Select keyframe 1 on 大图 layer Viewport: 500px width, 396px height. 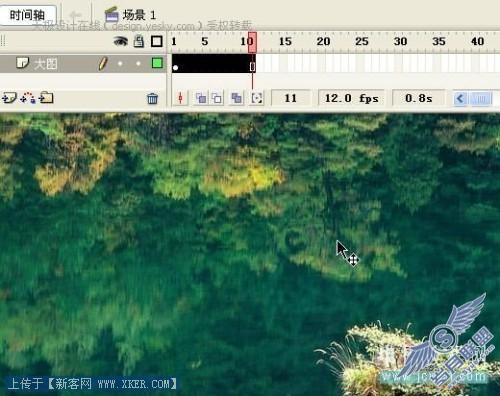pos(175,64)
